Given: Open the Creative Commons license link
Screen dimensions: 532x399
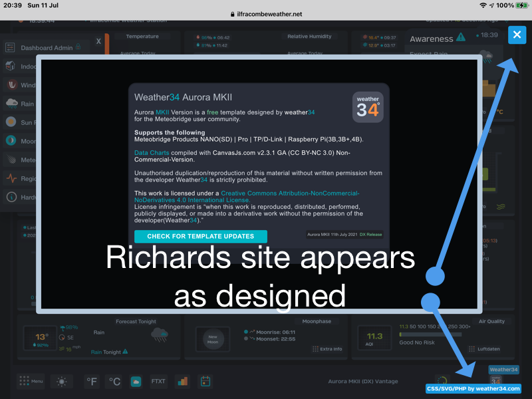Looking at the screenshot, I should click(247, 196).
